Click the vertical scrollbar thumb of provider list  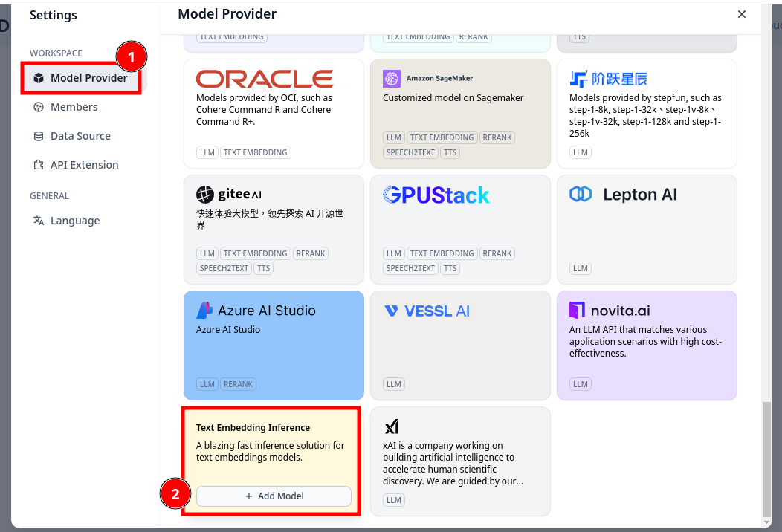tap(766, 460)
